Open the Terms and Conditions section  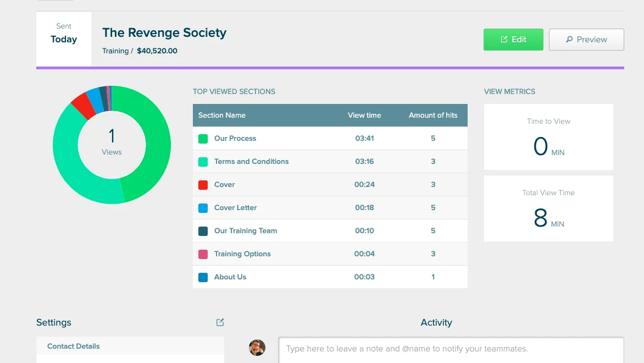[x=251, y=162]
